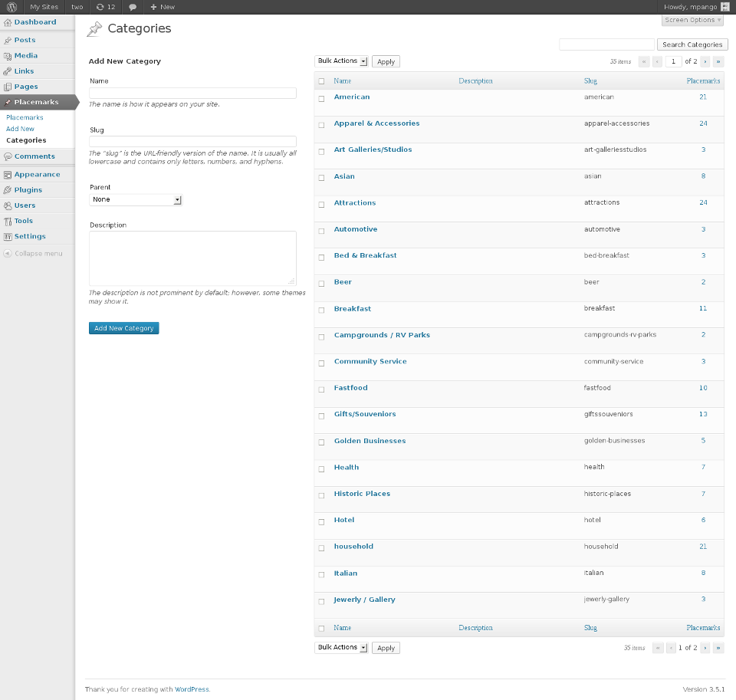Go to next page with top arrow
The image size is (736, 700).
click(x=705, y=61)
